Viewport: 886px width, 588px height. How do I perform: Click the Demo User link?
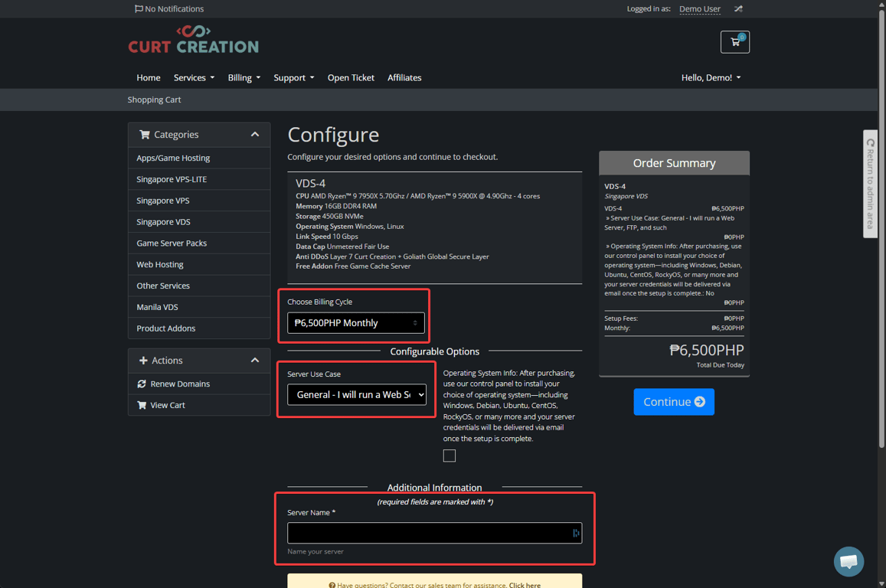click(699, 8)
